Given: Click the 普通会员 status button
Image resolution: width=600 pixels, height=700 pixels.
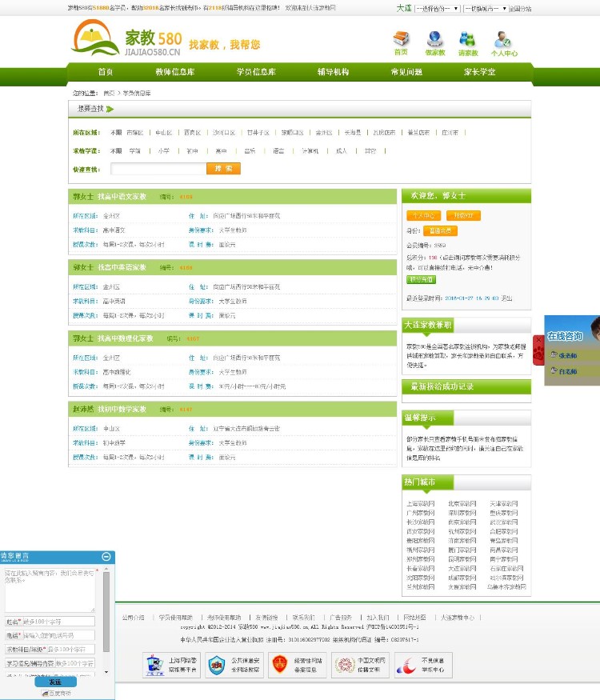Looking at the screenshot, I should [440, 231].
